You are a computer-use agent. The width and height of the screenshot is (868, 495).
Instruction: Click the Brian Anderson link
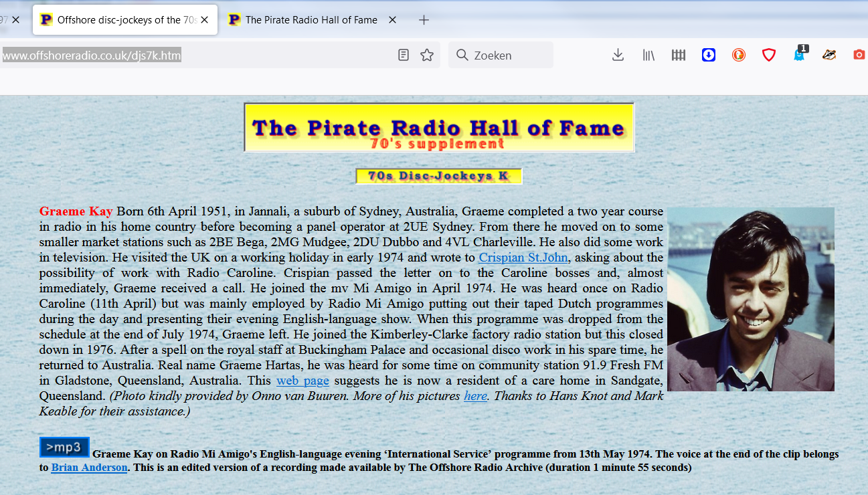click(89, 468)
